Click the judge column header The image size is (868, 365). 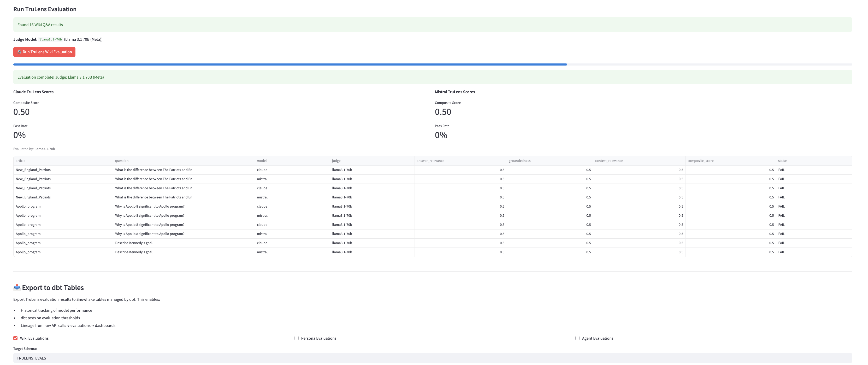[x=336, y=161]
